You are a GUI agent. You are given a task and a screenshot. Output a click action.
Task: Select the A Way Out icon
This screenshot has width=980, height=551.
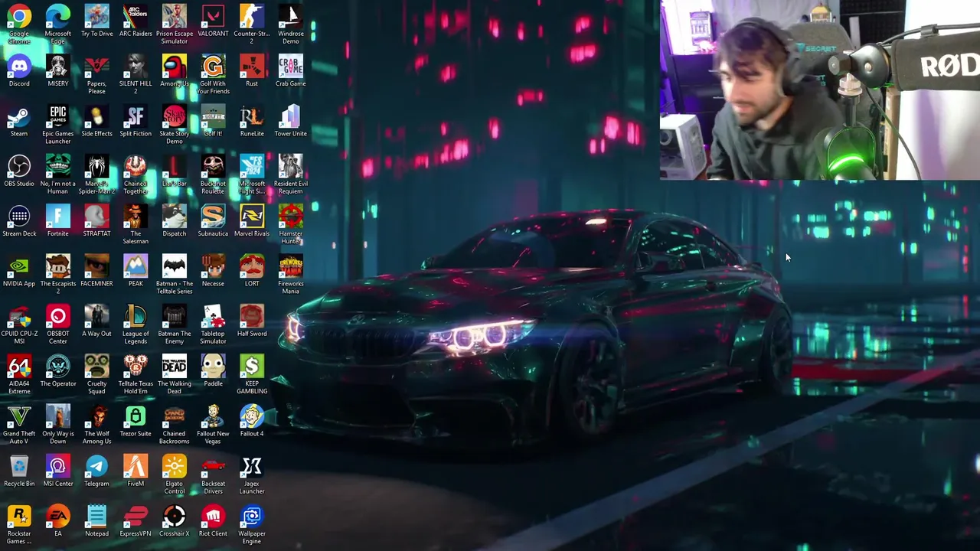click(x=96, y=316)
